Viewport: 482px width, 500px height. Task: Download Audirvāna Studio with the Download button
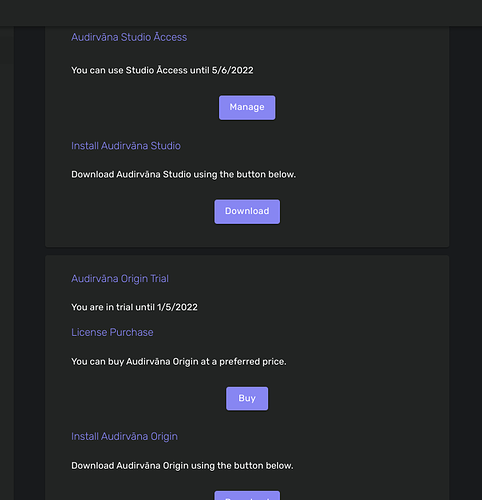[x=247, y=212]
